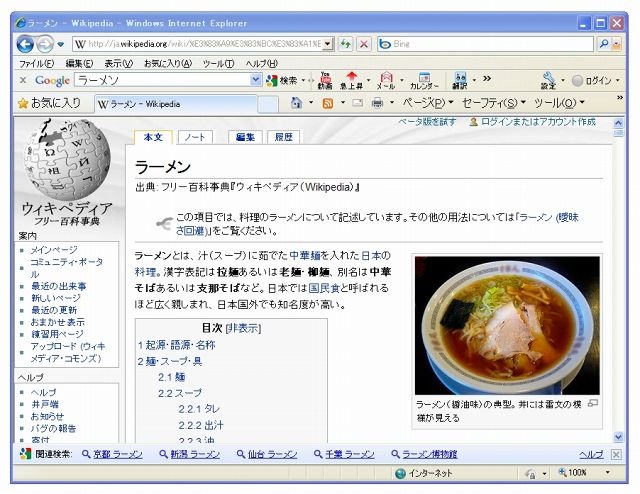The width and height of the screenshot is (640, 494).
Task: Click the インターネット security zone status
Action: [424, 473]
